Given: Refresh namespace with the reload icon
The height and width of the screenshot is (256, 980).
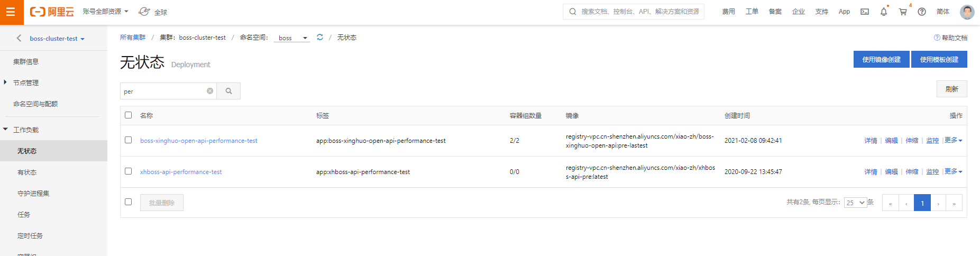Looking at the screenshot, I should point(320,37).
